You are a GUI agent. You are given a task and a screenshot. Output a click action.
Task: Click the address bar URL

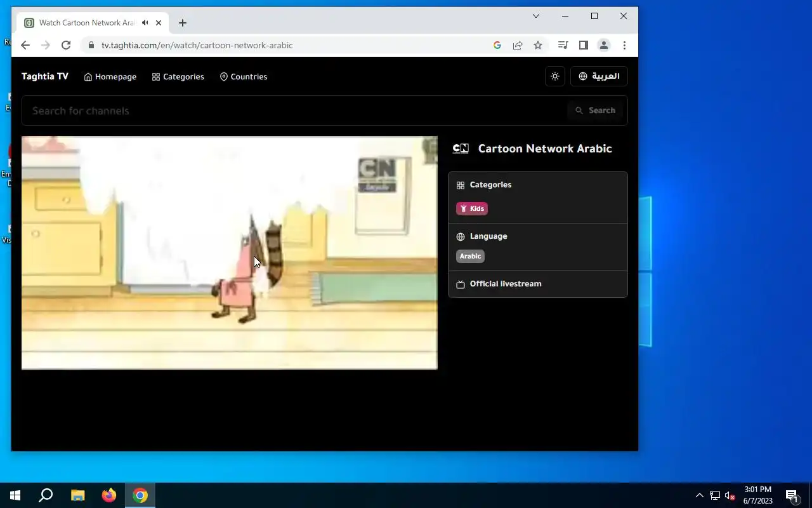click(x=197, y=45)
